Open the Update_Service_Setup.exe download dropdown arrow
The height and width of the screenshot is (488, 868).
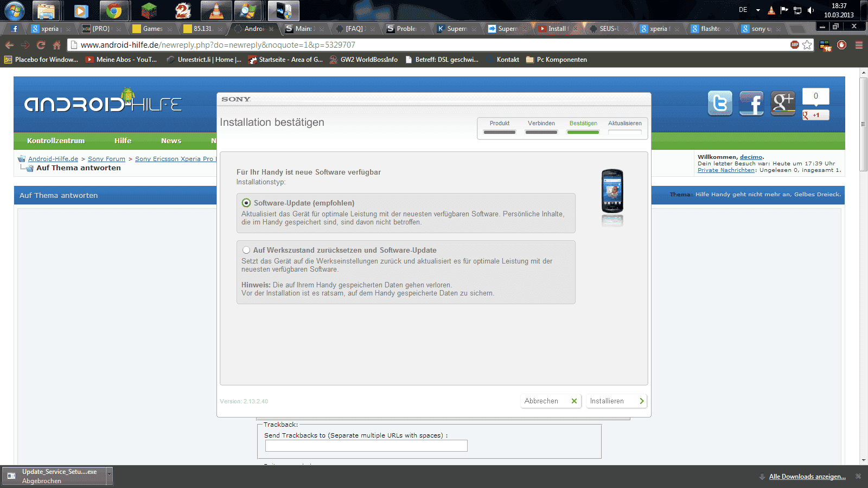coord(109,476)
